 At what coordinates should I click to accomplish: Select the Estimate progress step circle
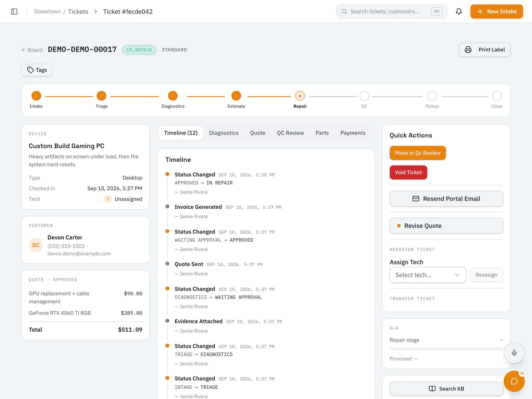[x=236, y=96]
